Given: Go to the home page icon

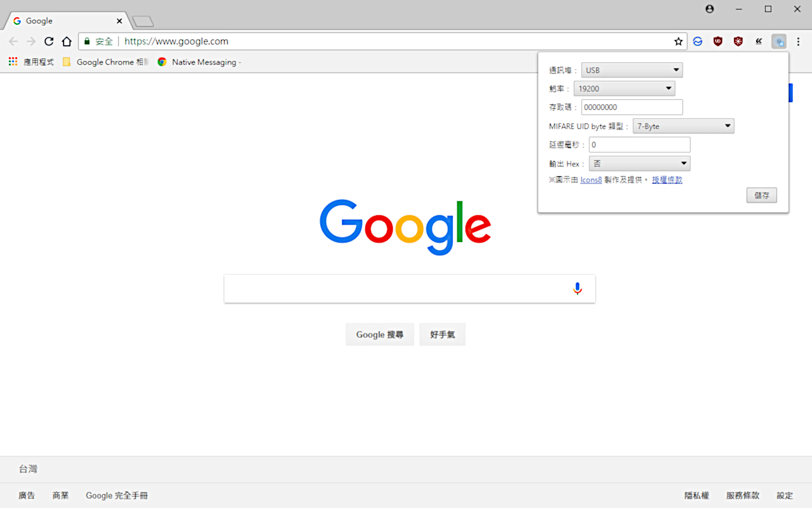Looking at the screenshot, I should (x=67, y=41).
